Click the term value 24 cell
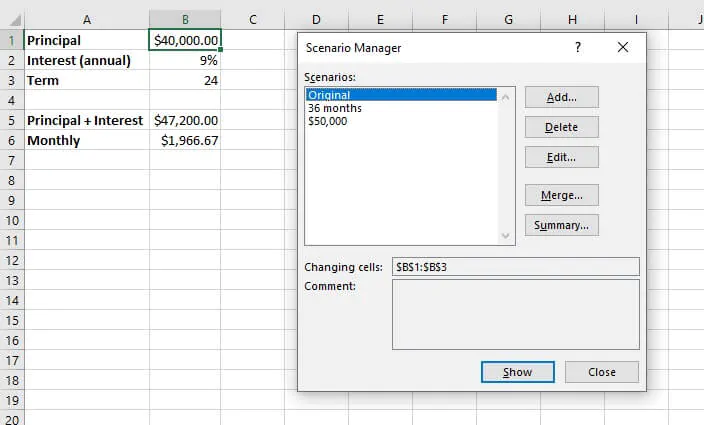The image size is (704, 425). 185,80
